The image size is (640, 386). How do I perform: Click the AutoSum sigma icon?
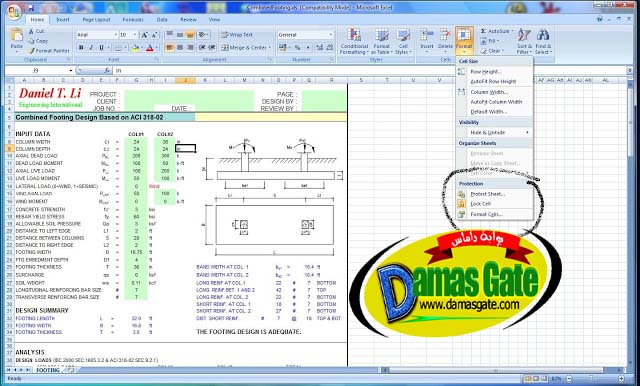[483, 31]
